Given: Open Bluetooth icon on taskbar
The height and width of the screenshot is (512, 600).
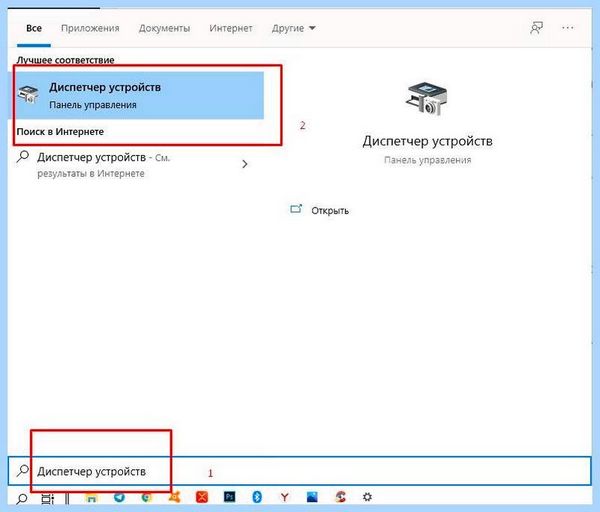Looking at the screenshot, I should pyautogui.click(x=257, y=497).
